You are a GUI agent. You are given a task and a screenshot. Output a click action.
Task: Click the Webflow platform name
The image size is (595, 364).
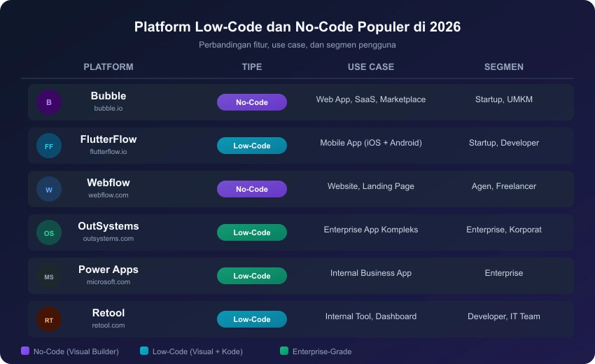[108, 183]
